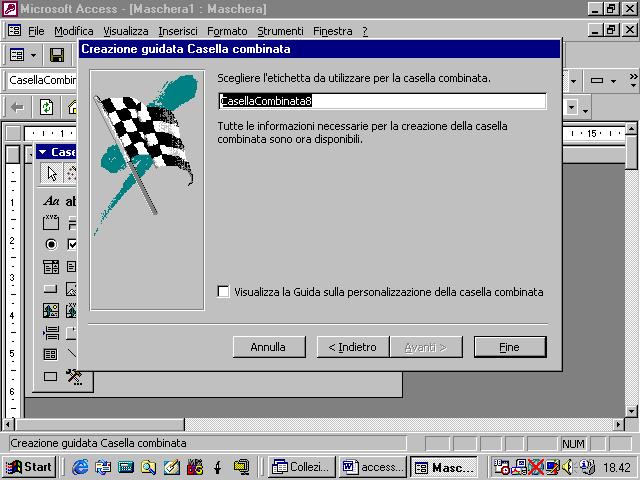Click the Annulla button in the wizard

coord(269,347)
